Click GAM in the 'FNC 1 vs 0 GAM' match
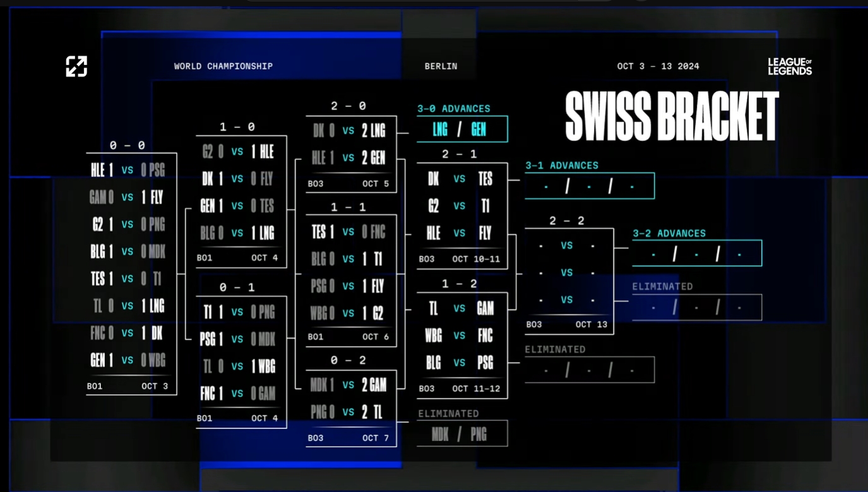This screenshot has height=492, width=868. (x=267, y=393)
